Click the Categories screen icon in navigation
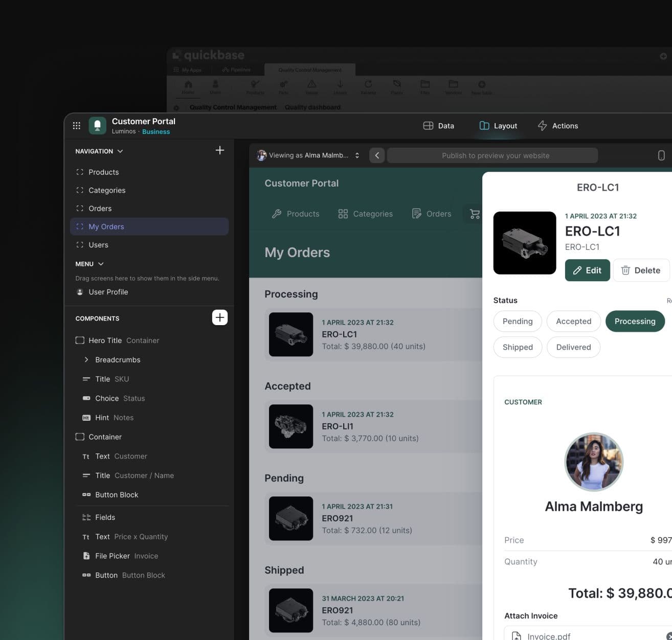 80,190
